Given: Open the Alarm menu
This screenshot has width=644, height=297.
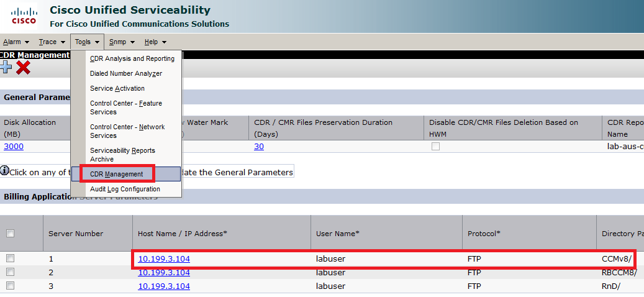Looking at the screenshot, I should click(x=16, y=42).
